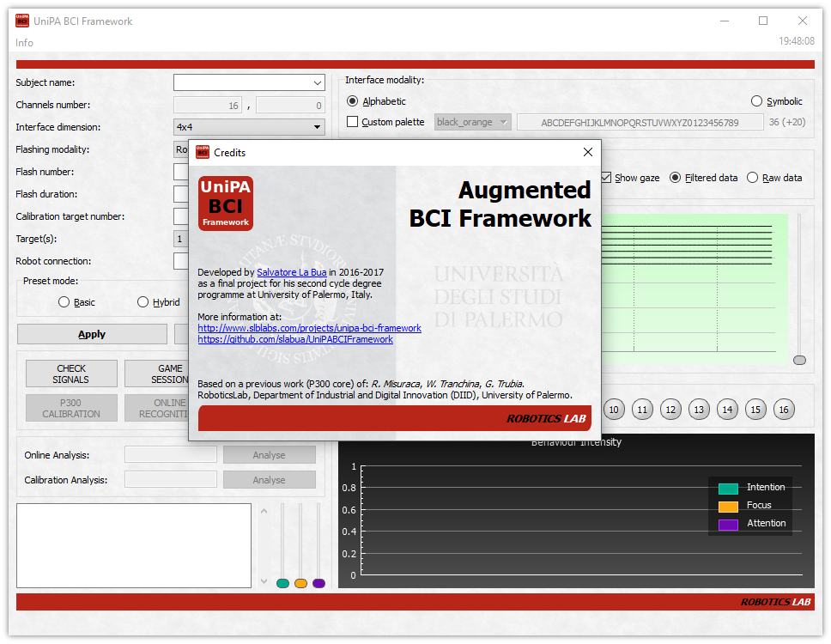This screenshot has width=831, height=644.
Task: Click the UniPA BCI Framework logo in Credits
Action: click(x=226, y=204)
